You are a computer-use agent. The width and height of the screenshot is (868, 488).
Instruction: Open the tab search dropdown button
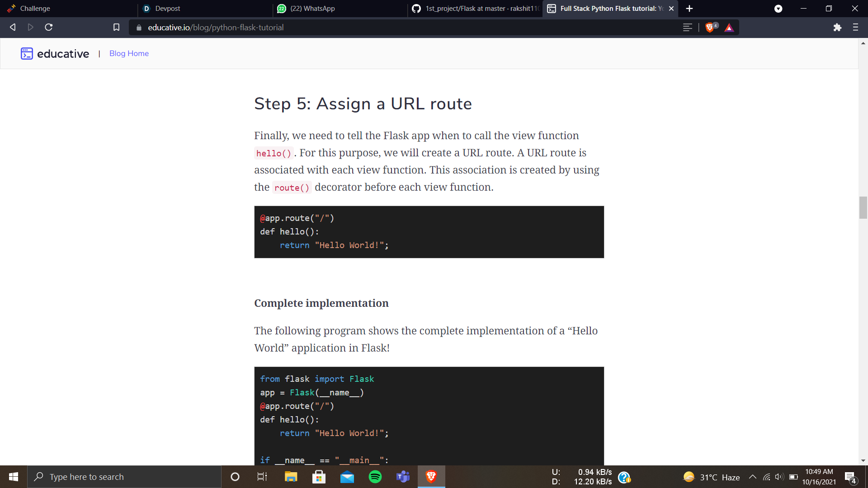pyautogui.click(x=778, y=9)
